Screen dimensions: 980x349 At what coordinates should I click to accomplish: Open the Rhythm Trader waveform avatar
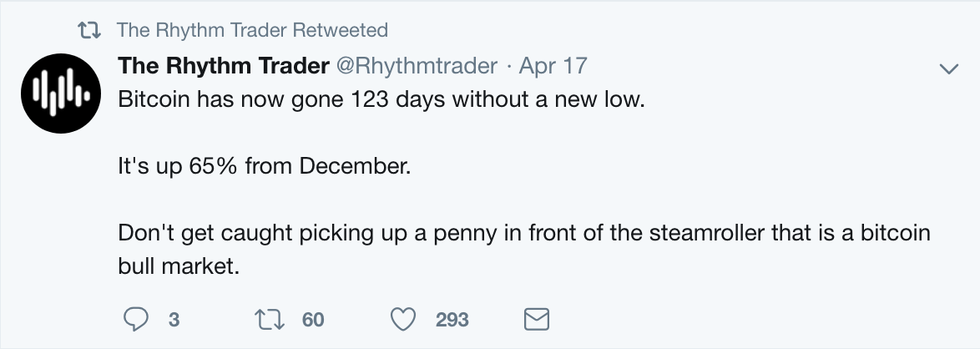[61, 94]
